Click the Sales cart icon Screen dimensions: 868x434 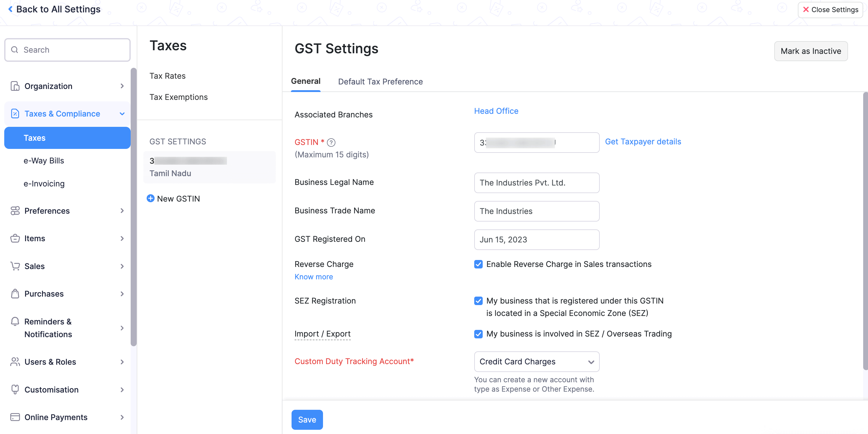coord(15,266)
